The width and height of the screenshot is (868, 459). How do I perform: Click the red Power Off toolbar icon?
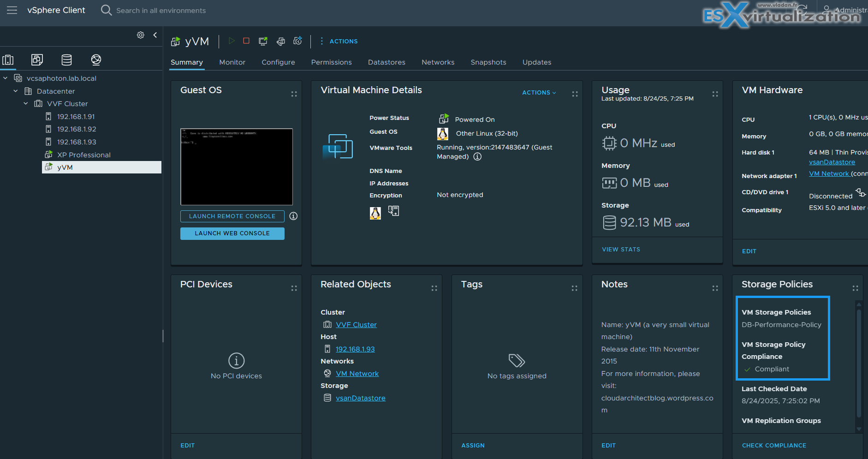pyautogui.click(x=246, y=41)
